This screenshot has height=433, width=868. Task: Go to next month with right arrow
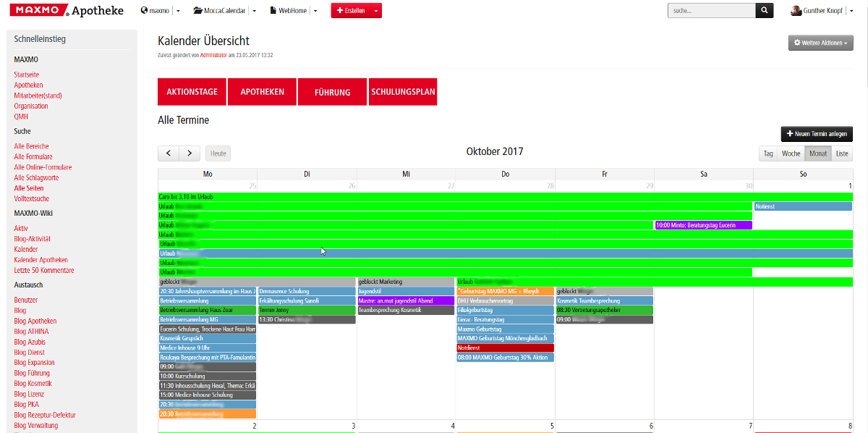click(190, 153)
